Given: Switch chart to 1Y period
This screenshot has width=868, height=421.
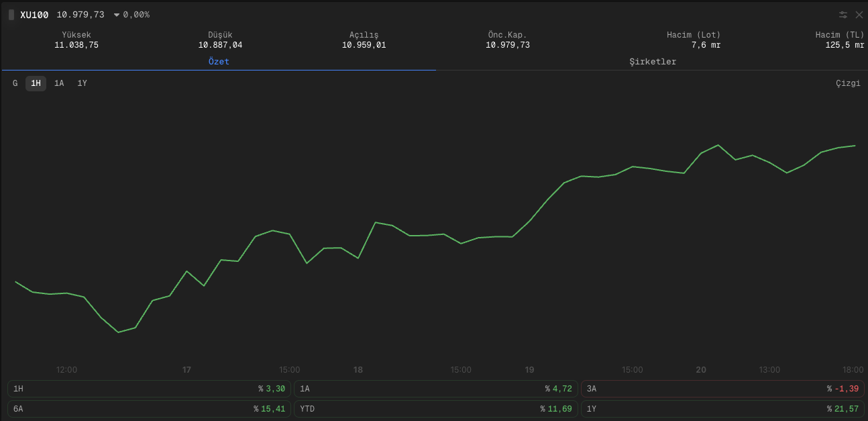Looking at the screenshot, I should (82, 83).
